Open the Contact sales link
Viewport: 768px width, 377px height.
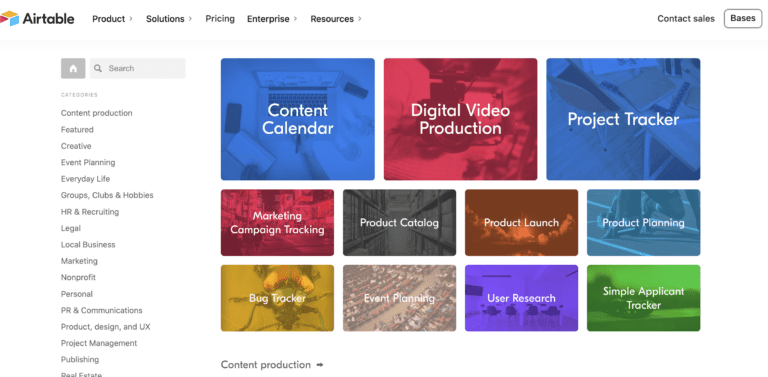686,19
